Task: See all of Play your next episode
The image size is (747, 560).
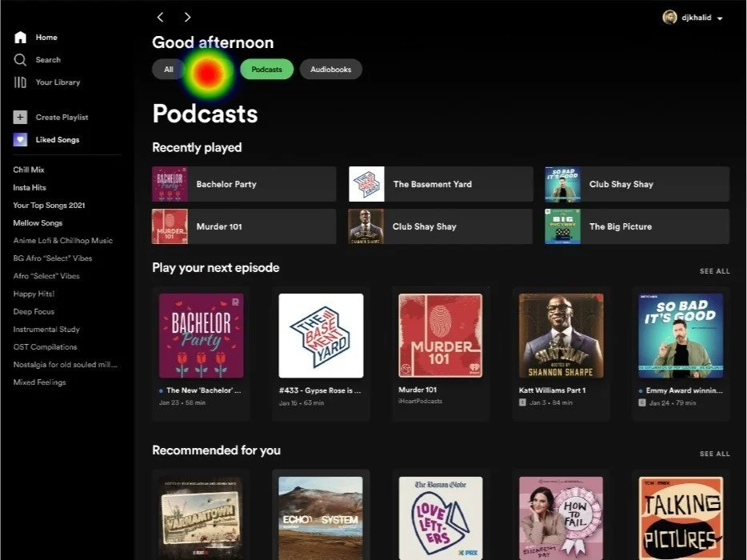Action: point(714,271)
